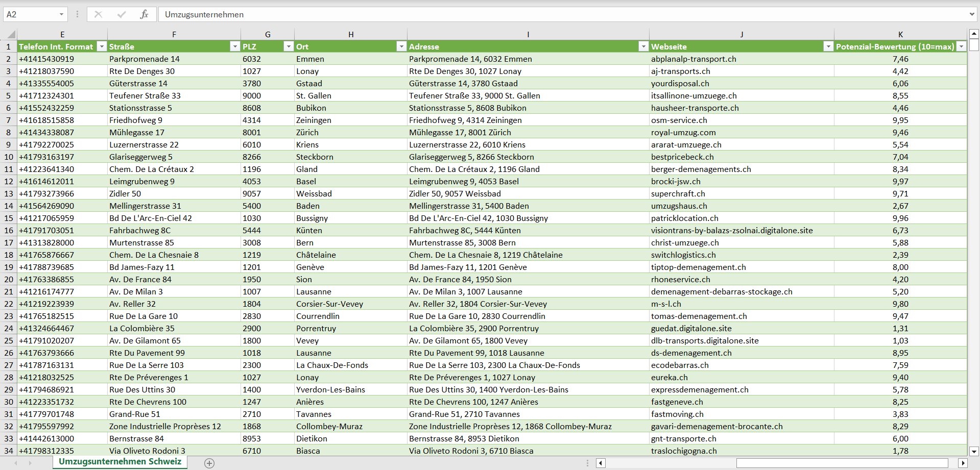This screenshot has height=470, width=980.
Task: Open filter dropdown for Ort column
Action: 401,46
